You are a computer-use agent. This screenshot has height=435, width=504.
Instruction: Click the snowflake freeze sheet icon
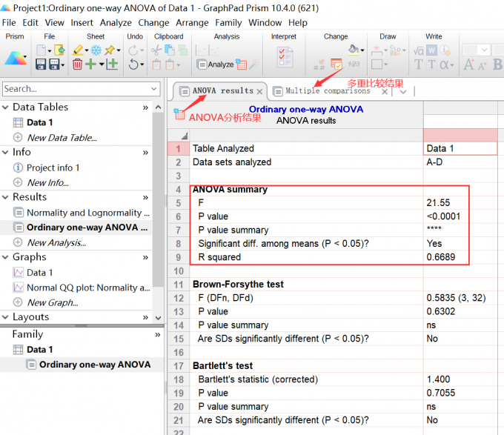click(96, 50)
